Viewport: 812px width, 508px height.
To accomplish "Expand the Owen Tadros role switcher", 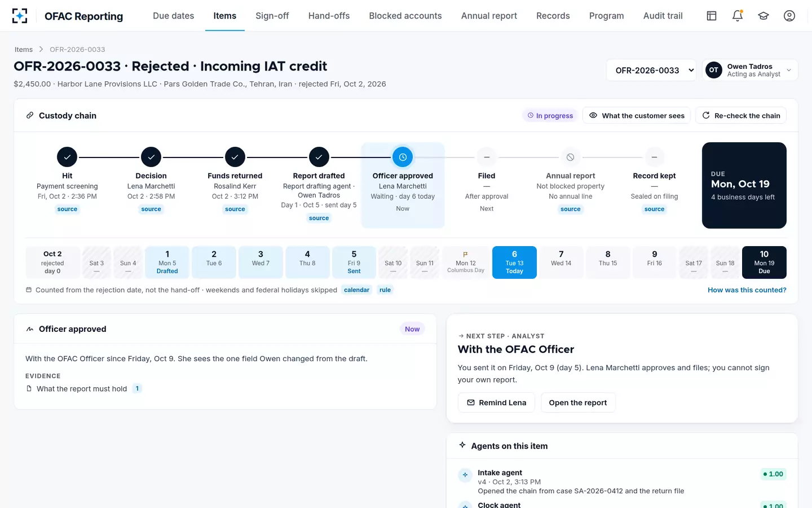I will 750,70.
